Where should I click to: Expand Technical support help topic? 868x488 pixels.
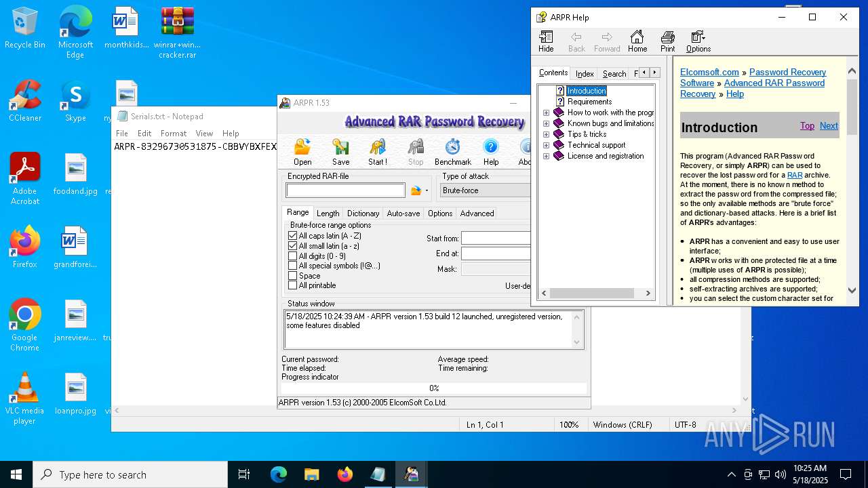click(546, 145)
